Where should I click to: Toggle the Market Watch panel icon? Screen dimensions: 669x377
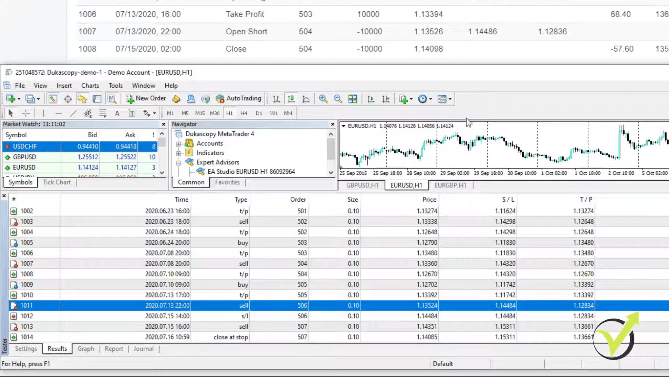point(52,99)
